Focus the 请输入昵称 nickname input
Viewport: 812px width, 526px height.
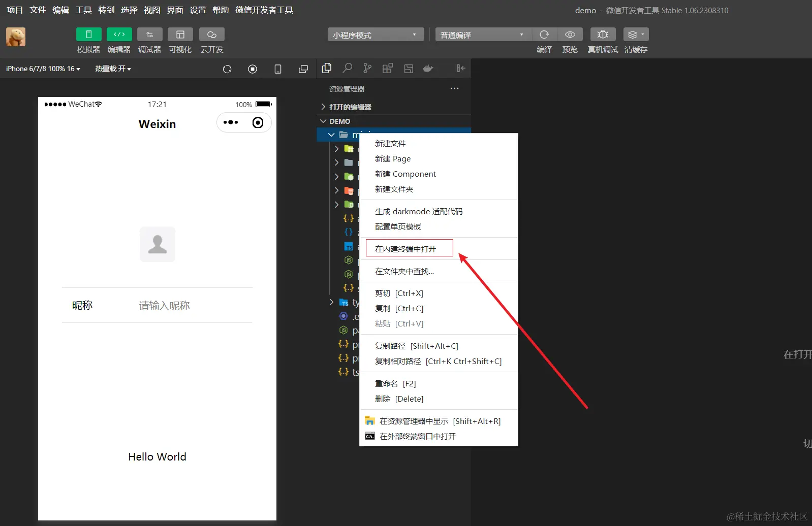tap(195, 306)
